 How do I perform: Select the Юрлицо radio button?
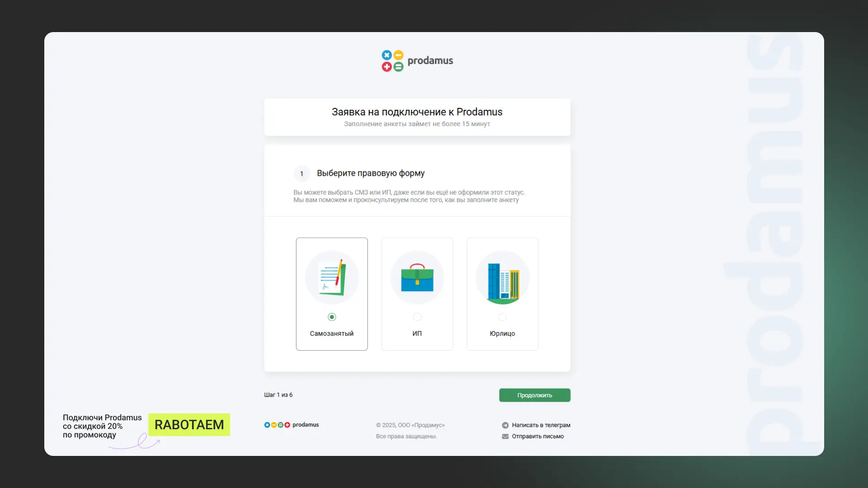point(502,317)
